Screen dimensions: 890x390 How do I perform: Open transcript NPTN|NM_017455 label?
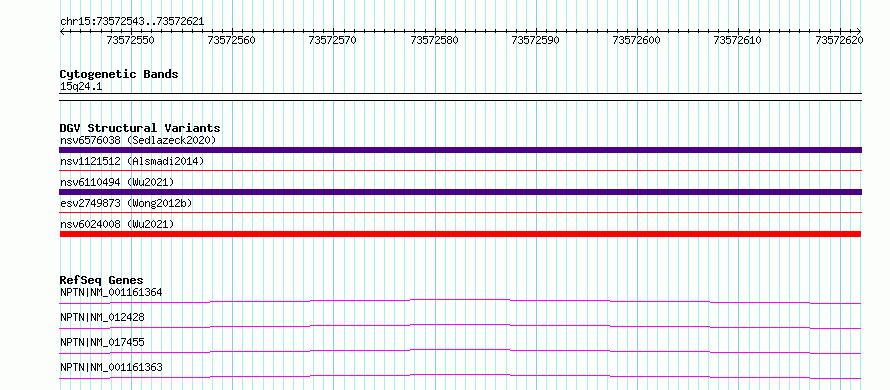click(102, 342)
